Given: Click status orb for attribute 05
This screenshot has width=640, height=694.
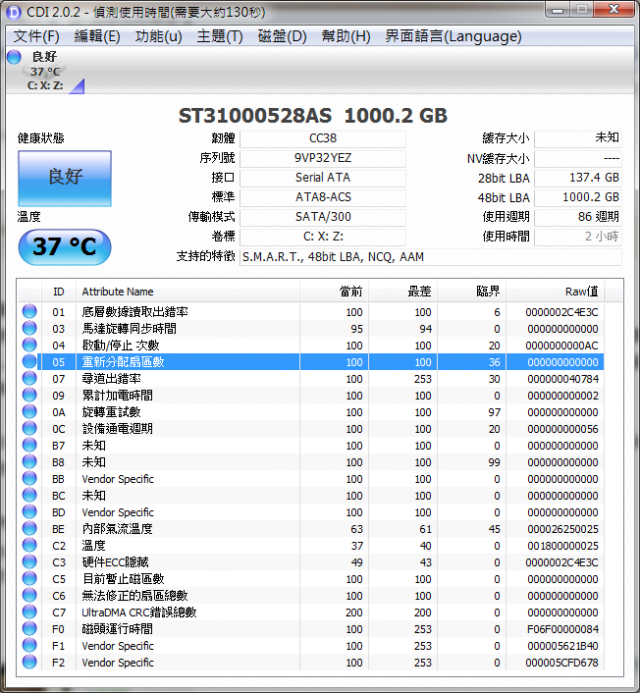Looking at the screenshot, I should point(29,362).
